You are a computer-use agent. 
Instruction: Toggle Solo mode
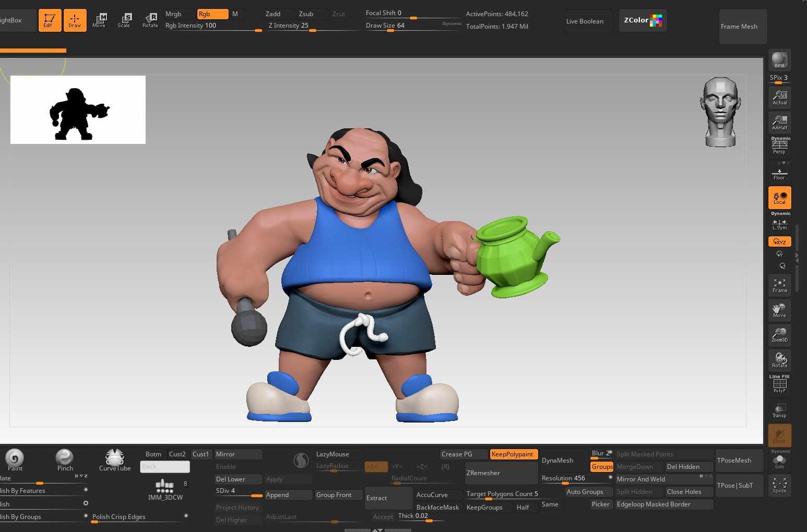click(x=779, y=461)
